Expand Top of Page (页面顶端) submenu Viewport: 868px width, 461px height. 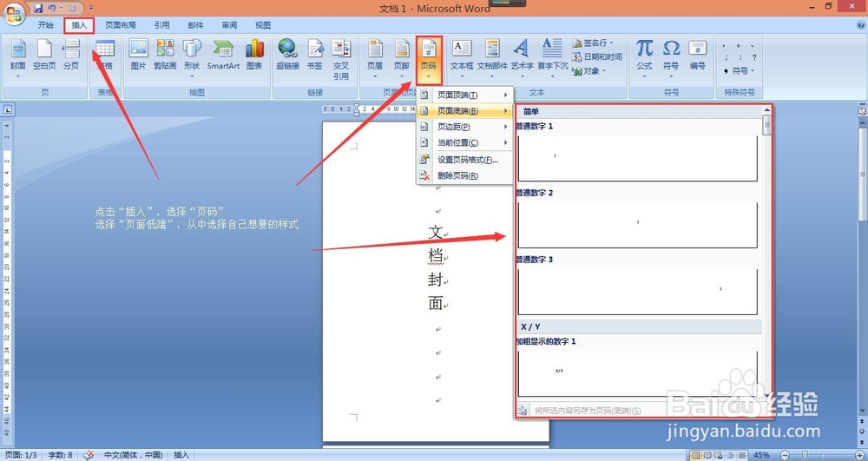(464, 95)
